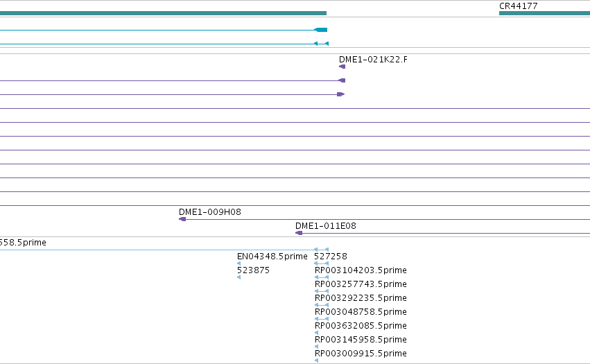Select the RP003145958.5prime label
590x364 pixels.
tap(361, 340)
